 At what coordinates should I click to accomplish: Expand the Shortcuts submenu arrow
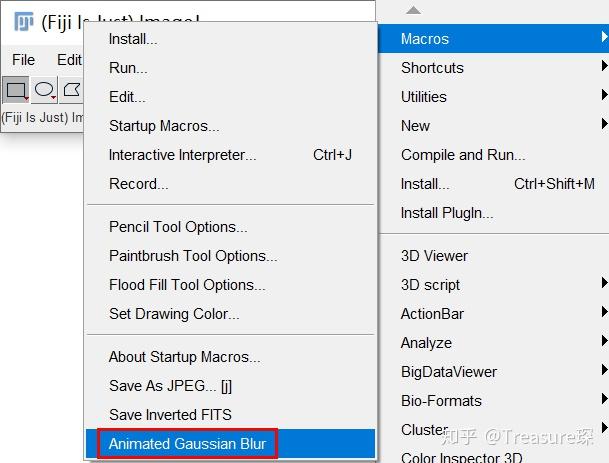[604, 67]
